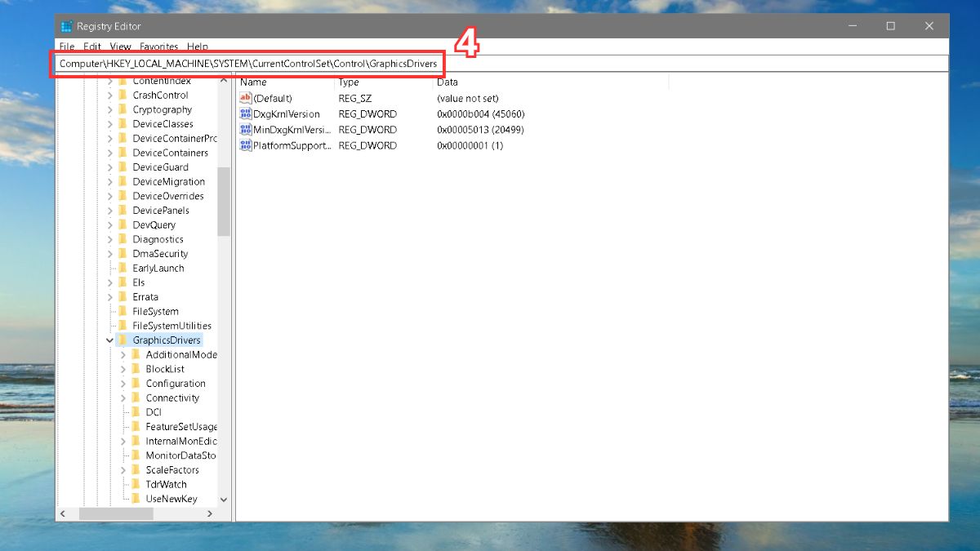Select the BlockList subkey in the tree
The image size is (980, 551).
(166, 368)
